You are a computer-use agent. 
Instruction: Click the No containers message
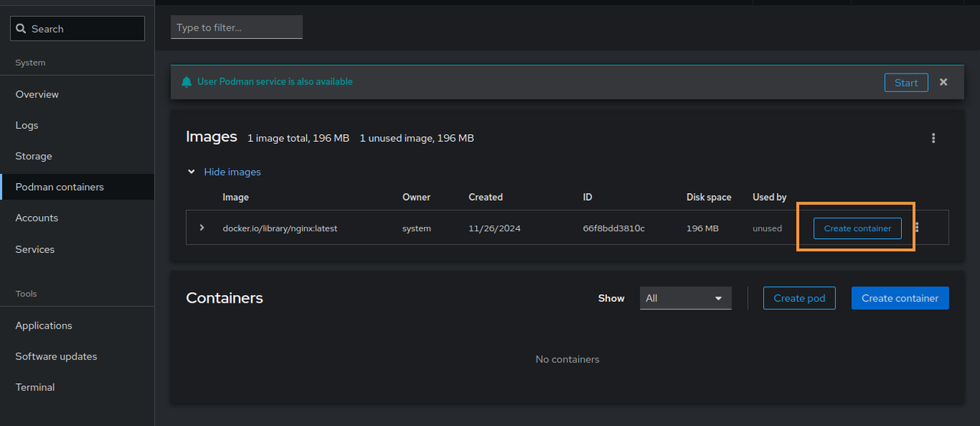(567, 359)
